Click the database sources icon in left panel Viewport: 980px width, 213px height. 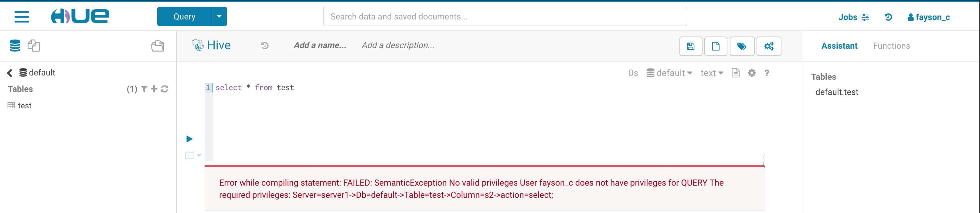point(15,46)
